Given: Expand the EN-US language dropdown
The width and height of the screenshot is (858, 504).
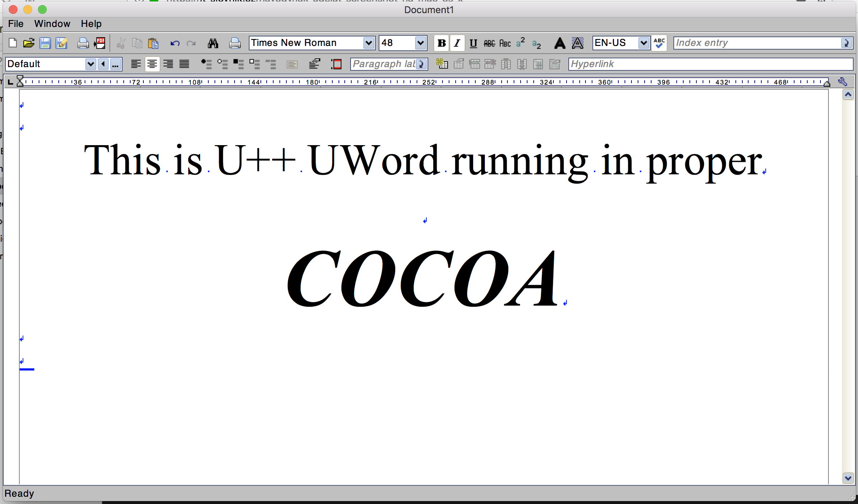Looking at the screenshot, I should tap(644, 43).
